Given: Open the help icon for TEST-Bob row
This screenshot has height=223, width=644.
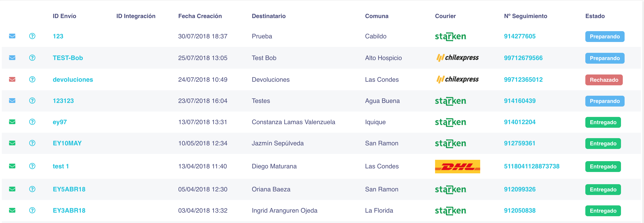Looking at the screenshot, I should tap(32, 58).
